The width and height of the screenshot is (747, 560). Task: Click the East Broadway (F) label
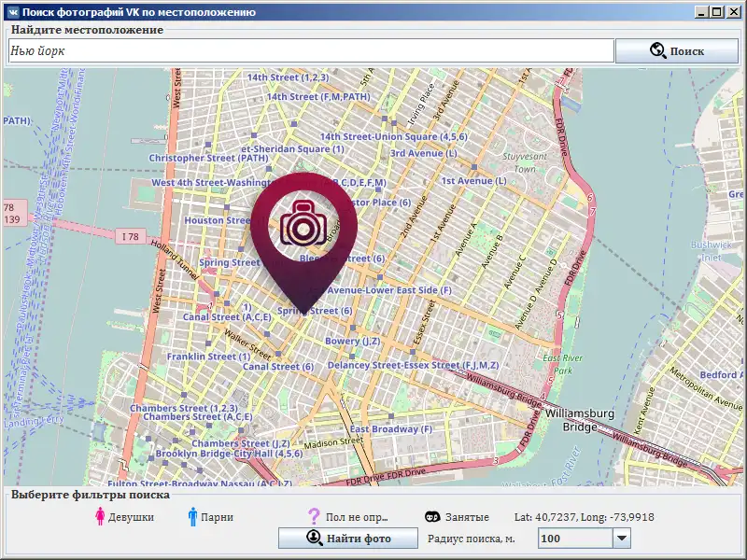point(391,429)
